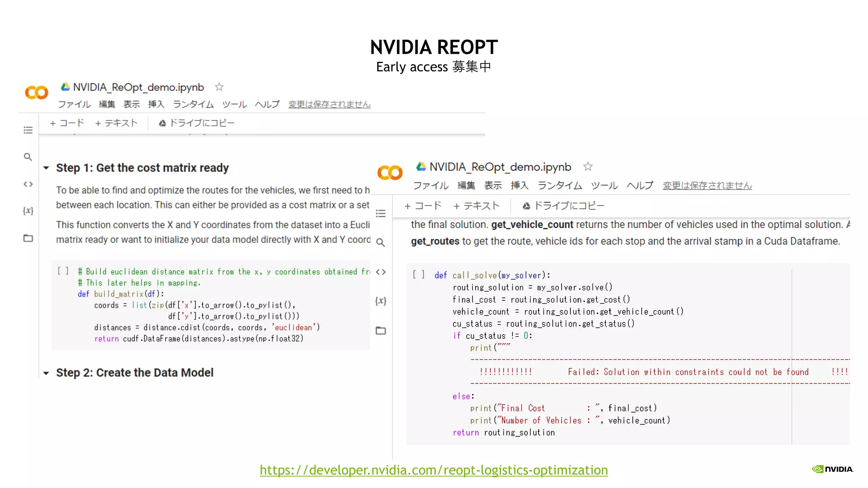The width and height of the screenshot is (868, 488).
Task: Click the 'def build_matrix(df):' code line
Action: (x=121, y=294)
